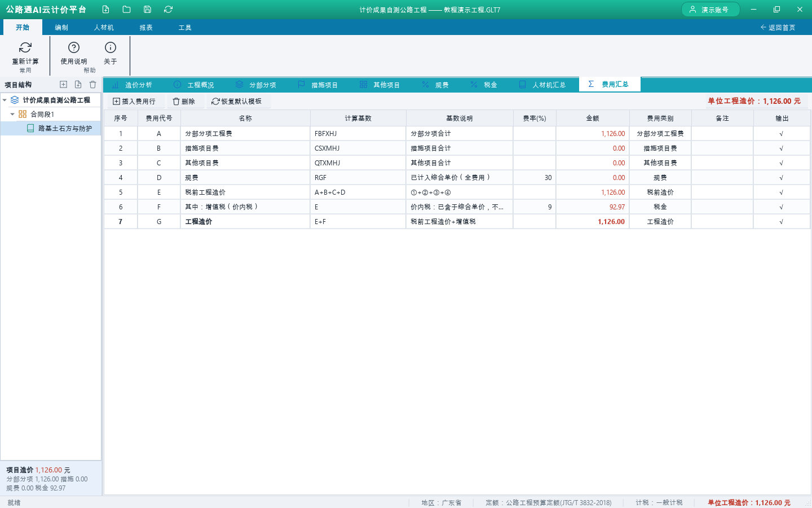Select the 路基土石方与防护 tree item
This screenshot has height=508, width=812.
click(x=51, y=129)
